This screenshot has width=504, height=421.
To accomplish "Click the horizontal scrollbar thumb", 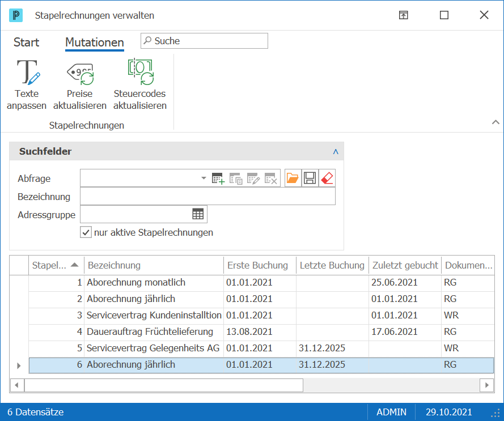I will (164, 385).
